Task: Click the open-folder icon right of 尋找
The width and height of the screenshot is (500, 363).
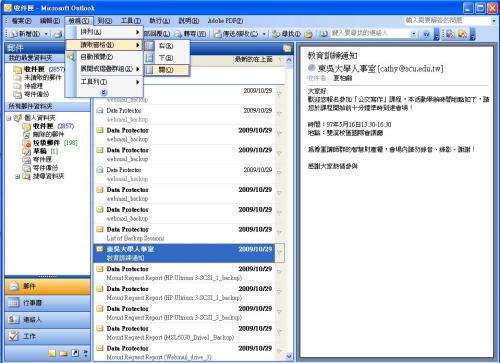Action: (x=308, y=34)
